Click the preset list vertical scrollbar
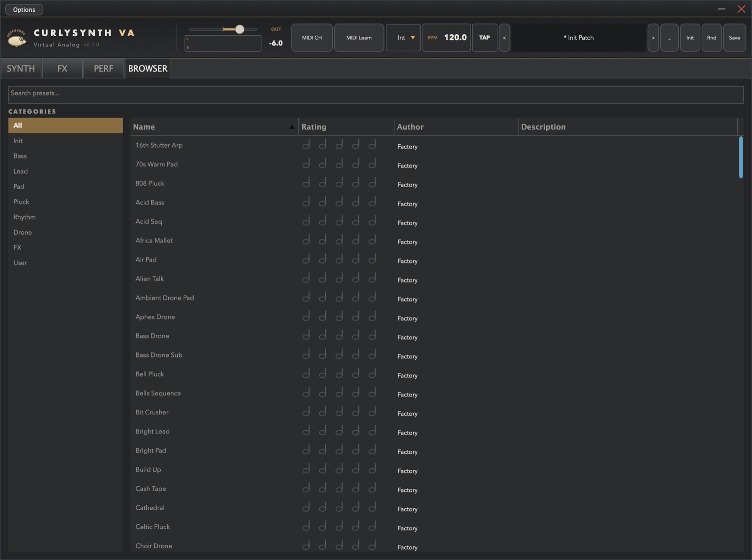The image size is (752, 560). (741, 157)
